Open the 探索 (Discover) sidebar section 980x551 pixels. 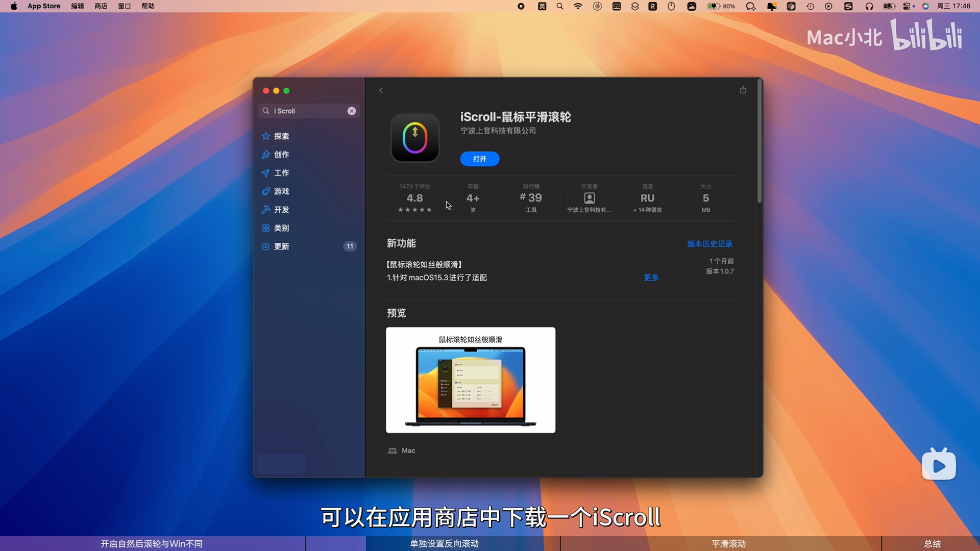pos(281,136)
